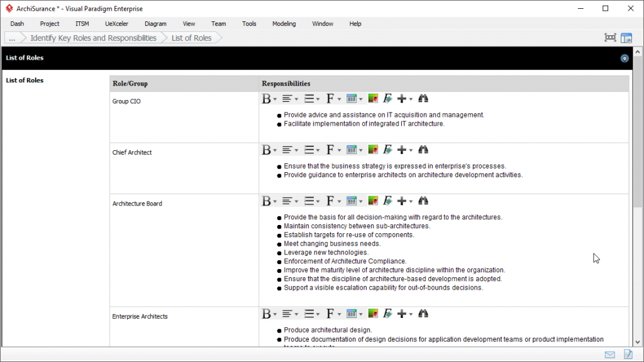Go to Identify Key Roles and Responsibilities breadcrumb
The image size is (644, 362).
tap(93, 38)
